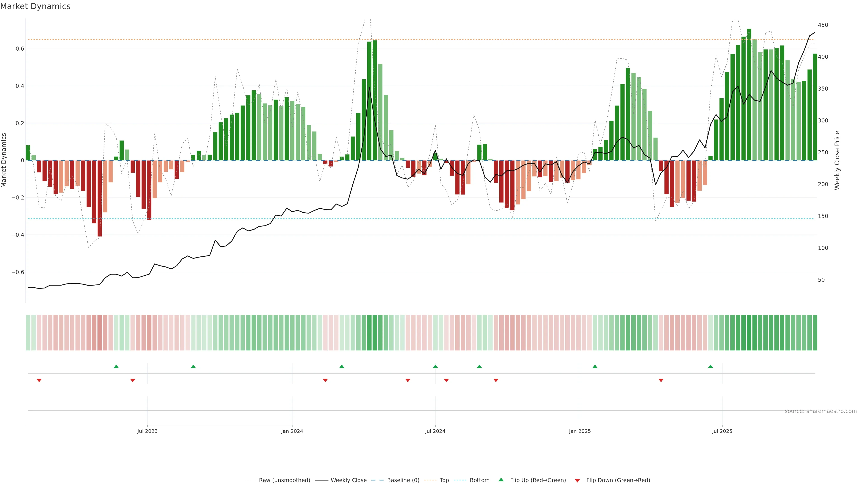Click the Jul 2025 x-axis label

point(722,431)
